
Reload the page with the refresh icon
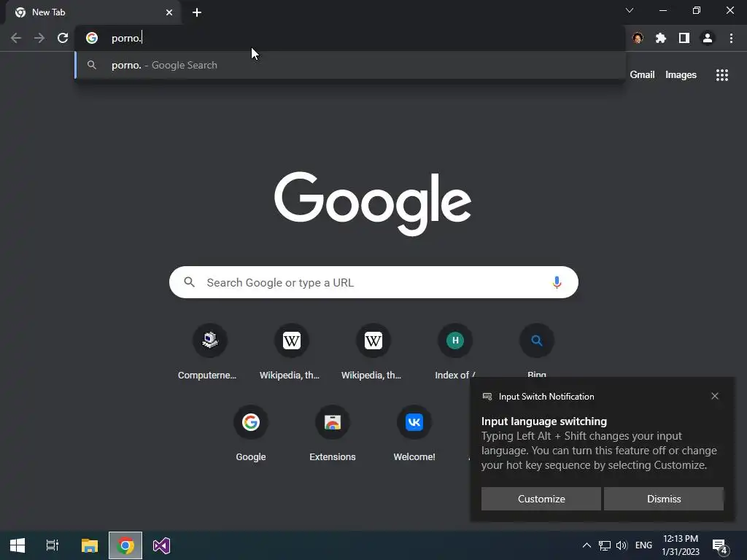63,38
